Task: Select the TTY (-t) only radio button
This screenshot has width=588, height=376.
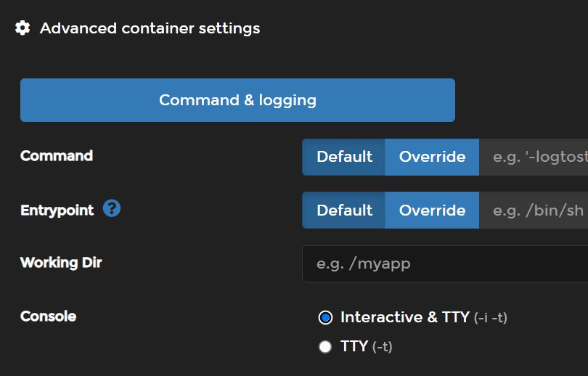Action: (x=325, y=347)
